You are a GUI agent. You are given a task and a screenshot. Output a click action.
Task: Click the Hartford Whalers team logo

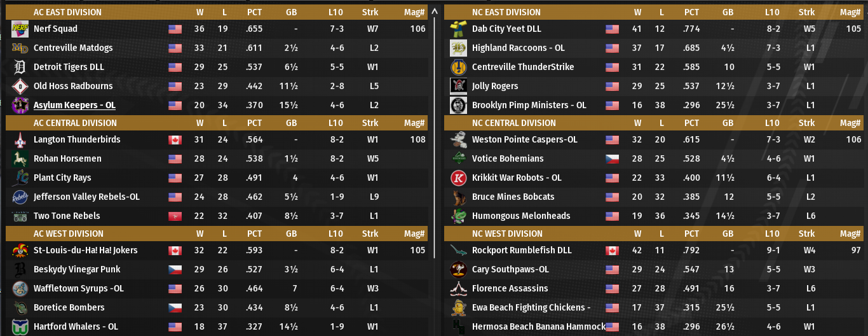[20, 326]
